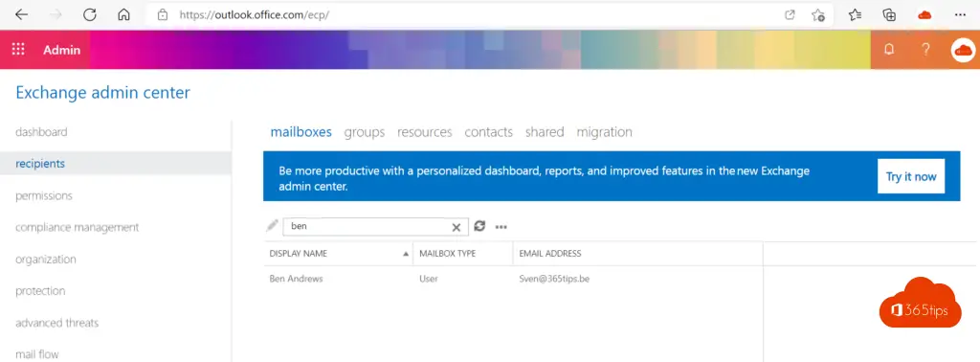
Task: Switch to the mailboxes tab
Action: (x=301, y=132)
